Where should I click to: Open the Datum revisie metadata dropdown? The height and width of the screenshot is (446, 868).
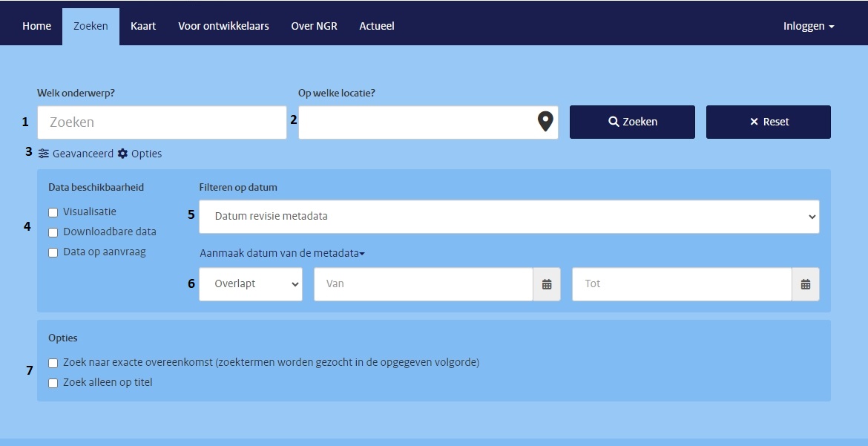tap(509, 217)
